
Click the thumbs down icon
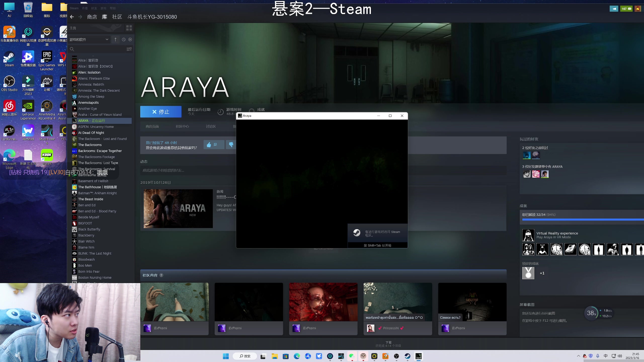click(x=231, y=145)
